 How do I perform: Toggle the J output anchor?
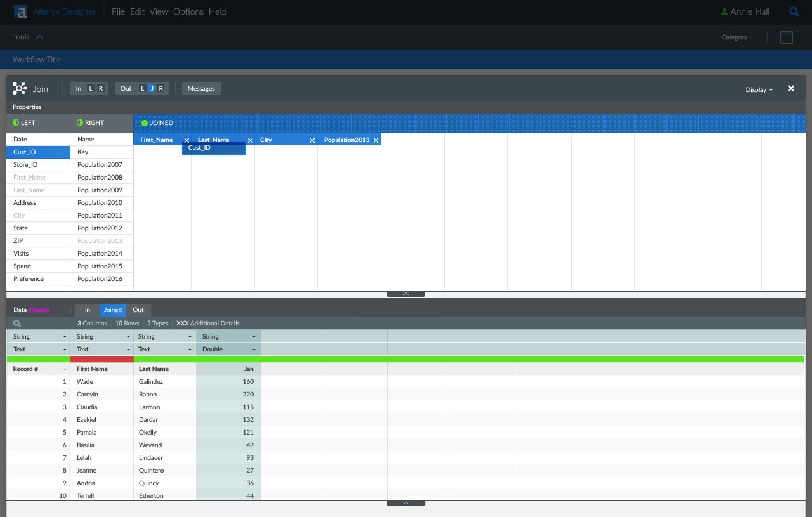click(152, 89)
